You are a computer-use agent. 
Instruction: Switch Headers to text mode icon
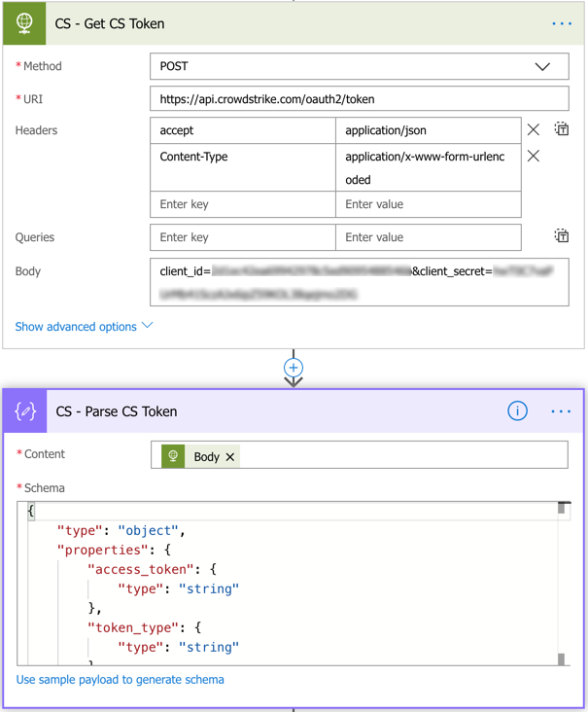562,129
